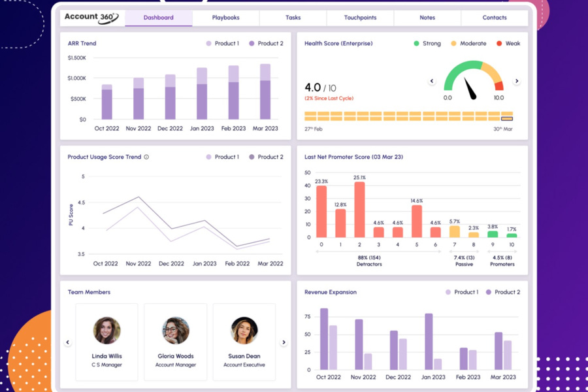
Task: Click the info icon beside Product Usage Score Trend
Action: click(146, 157)
